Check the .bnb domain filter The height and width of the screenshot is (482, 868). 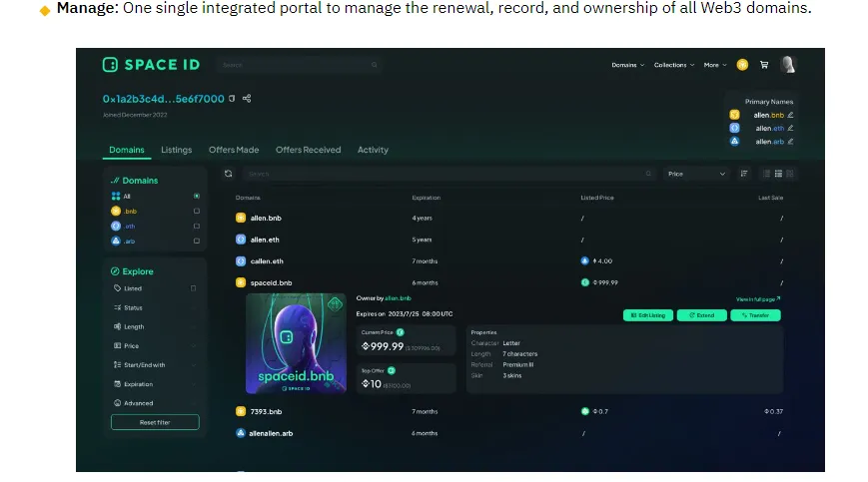click(197, 212)
